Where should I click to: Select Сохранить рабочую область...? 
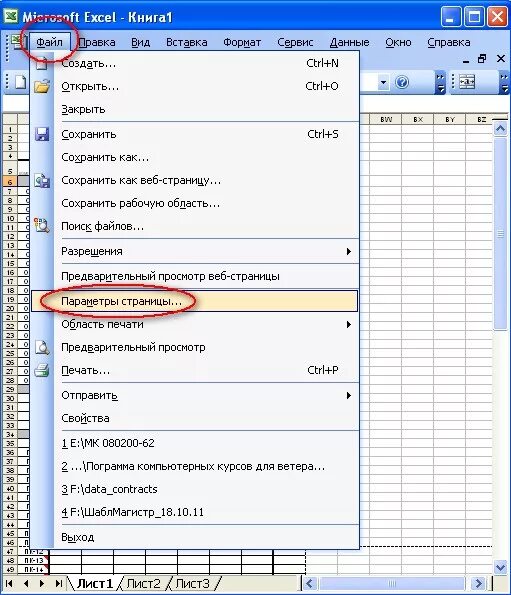pyautogui.click(x=195, y=203)
